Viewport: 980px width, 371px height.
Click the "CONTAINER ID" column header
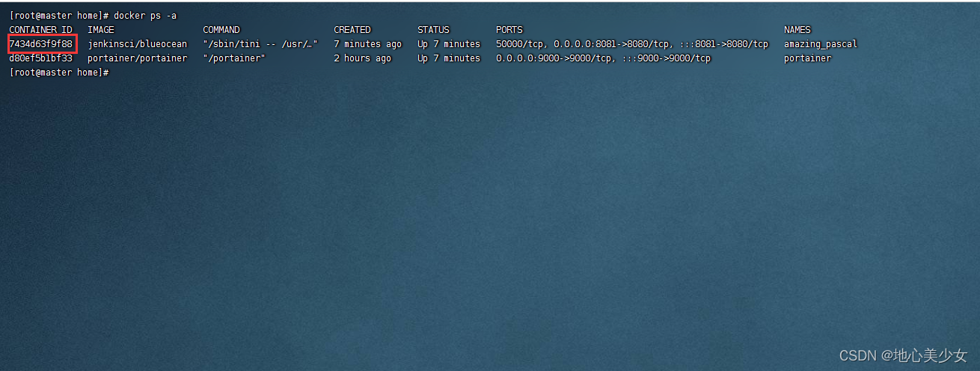[40, 30]
